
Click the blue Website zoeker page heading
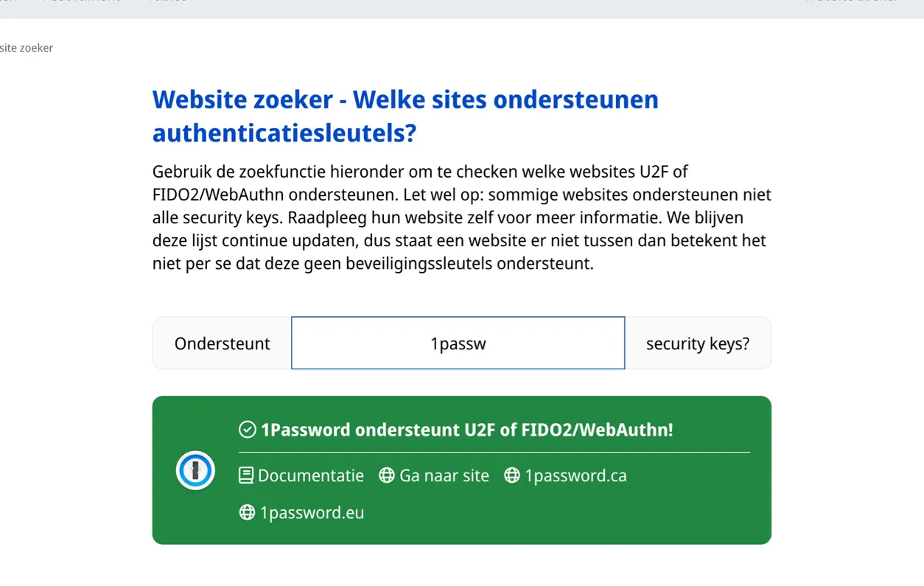coord(405,116)
